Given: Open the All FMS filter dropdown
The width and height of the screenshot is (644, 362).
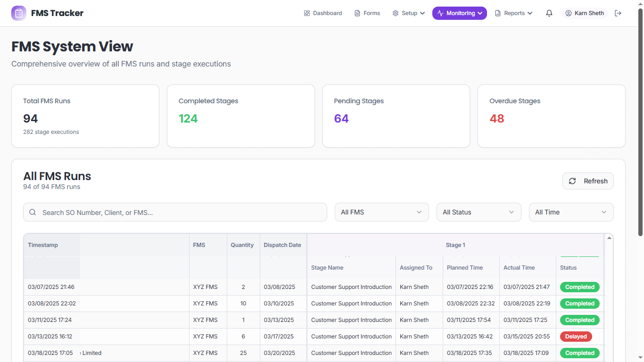Looking at the screenshot, I should coord(382,212).
